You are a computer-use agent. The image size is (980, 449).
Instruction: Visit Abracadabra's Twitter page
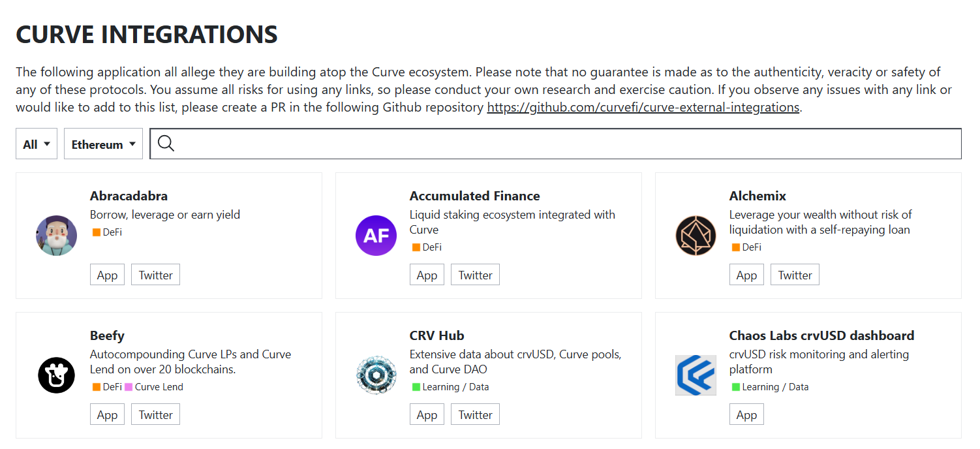(x=155, y=275)
